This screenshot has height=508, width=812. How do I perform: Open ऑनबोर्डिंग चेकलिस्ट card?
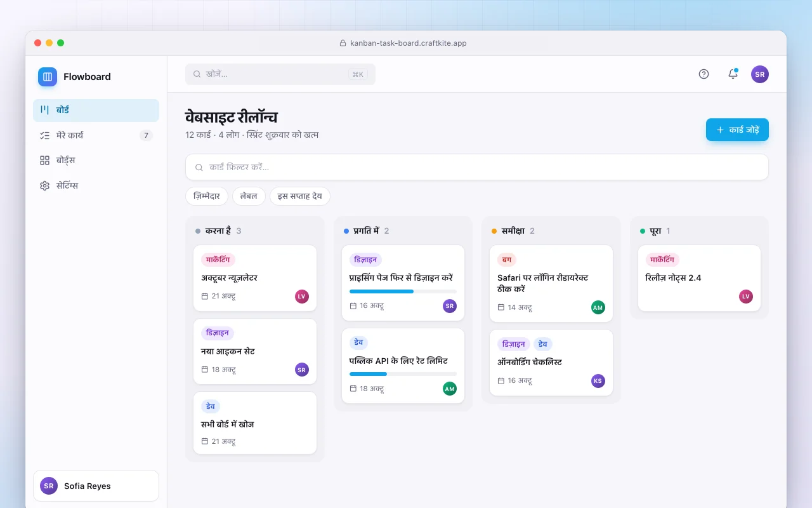tap(551, 363)
